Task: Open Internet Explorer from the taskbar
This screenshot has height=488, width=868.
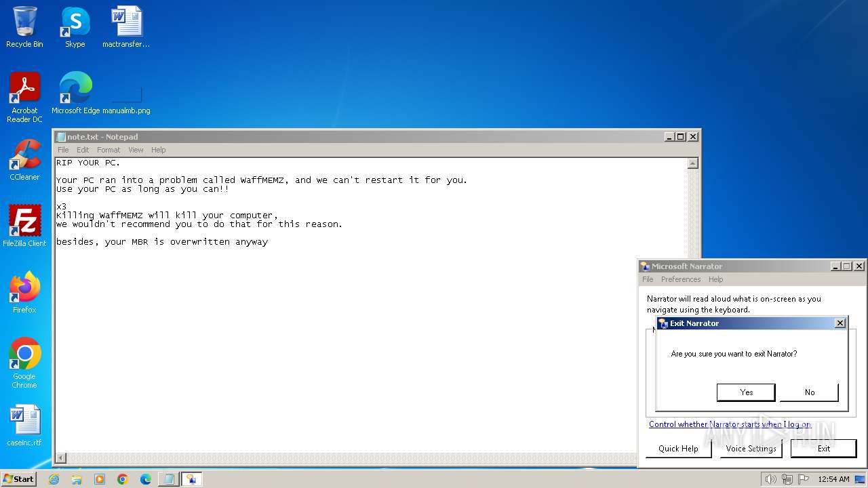Action: (x=54, y=479)
